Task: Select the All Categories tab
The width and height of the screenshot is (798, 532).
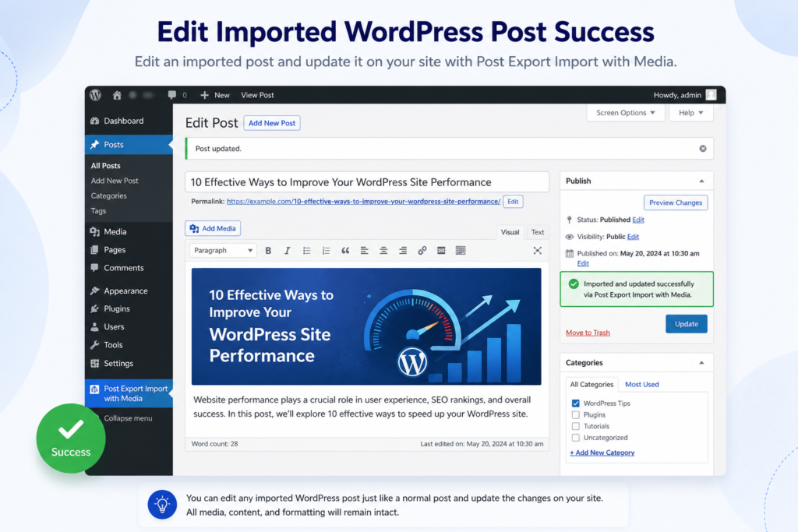Action: [x=591, y=385]
